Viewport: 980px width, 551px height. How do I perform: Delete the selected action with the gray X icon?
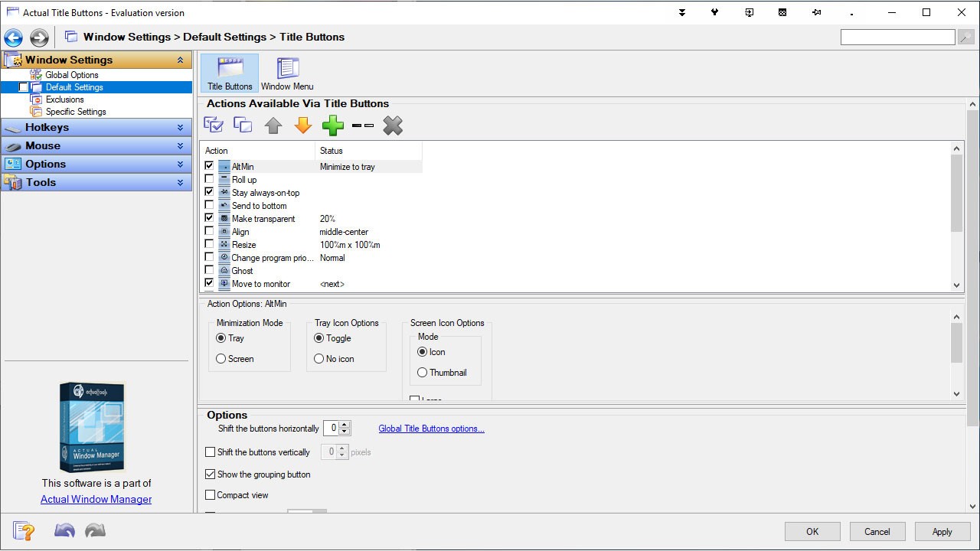click(393, 124)
